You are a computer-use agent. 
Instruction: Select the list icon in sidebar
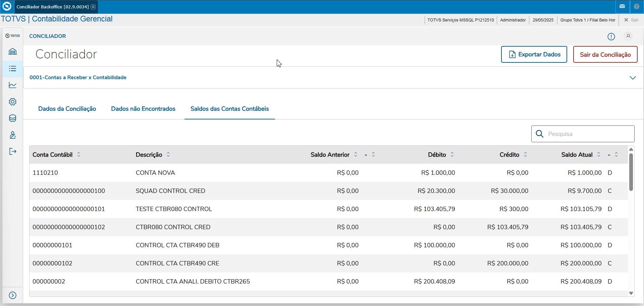(13, 69)
